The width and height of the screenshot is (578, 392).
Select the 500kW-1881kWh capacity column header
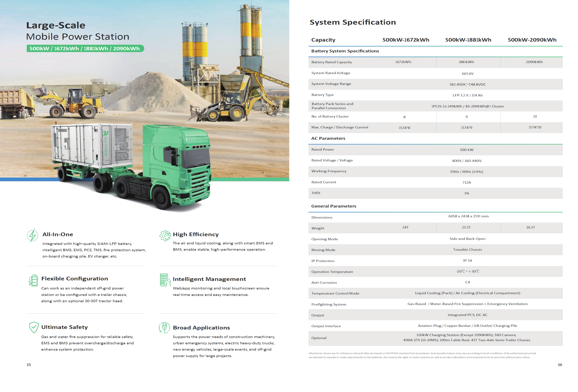(469, 40)
